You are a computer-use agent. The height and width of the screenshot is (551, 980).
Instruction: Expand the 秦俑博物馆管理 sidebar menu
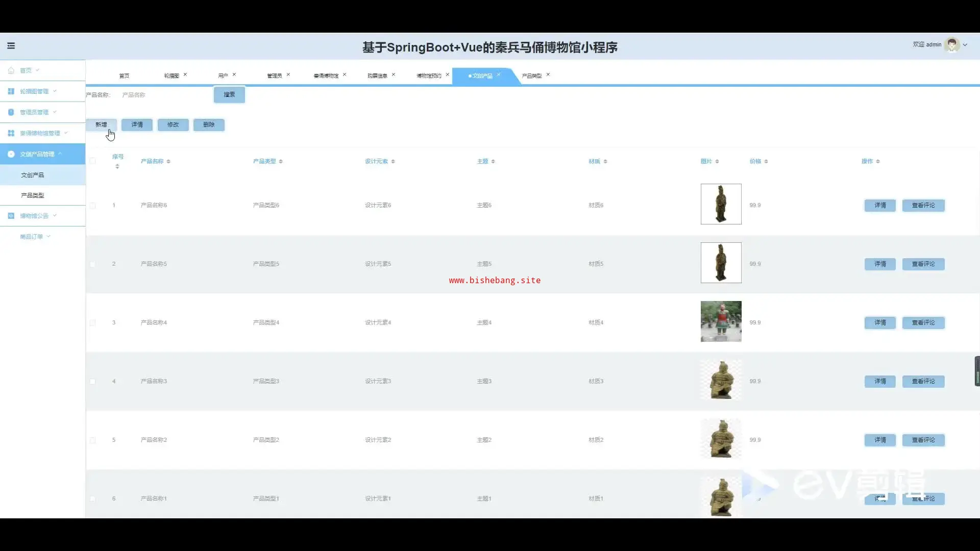point(40,133)
